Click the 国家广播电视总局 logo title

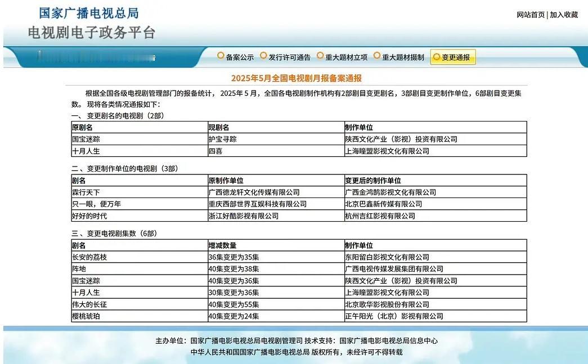click(x=89, y=13)
